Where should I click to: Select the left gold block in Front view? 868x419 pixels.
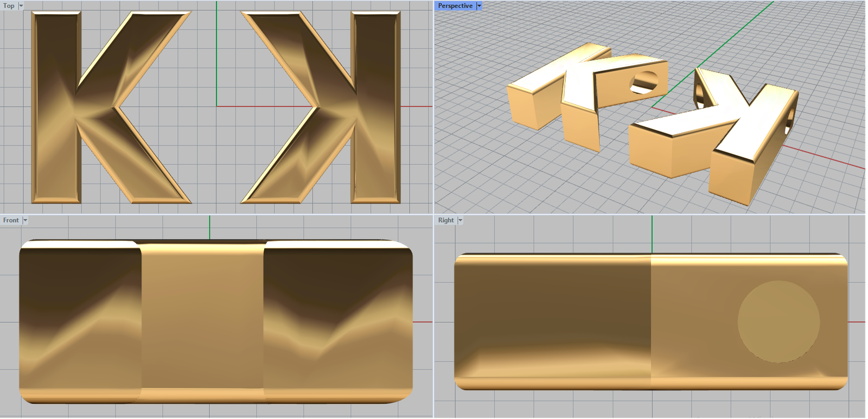(80, 320)
